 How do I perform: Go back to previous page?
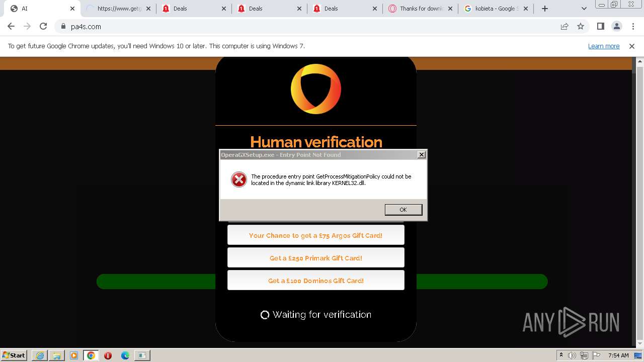click(11, 27)
